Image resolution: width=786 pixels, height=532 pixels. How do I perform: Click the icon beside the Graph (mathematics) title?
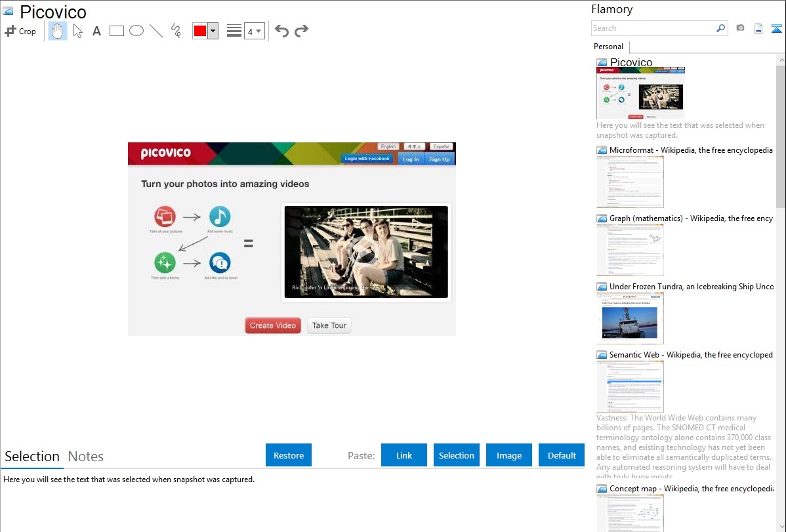(x=602, y=218)
